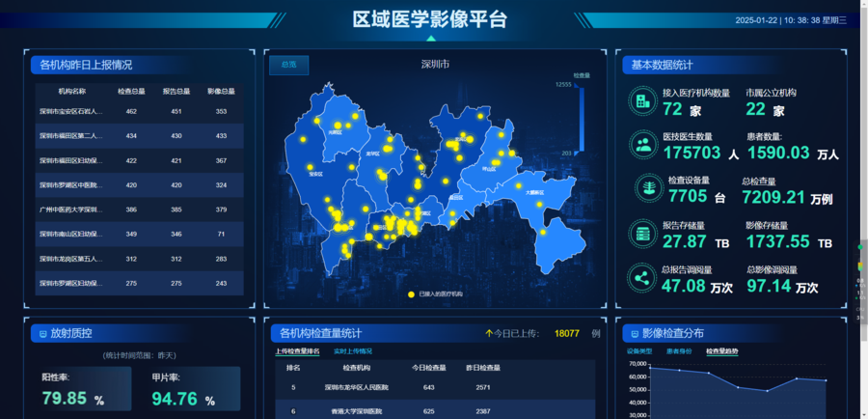
Task: Click the 已接入的医疗机构 legend dot
Action: pyautogui.click(x=411, y=294)
